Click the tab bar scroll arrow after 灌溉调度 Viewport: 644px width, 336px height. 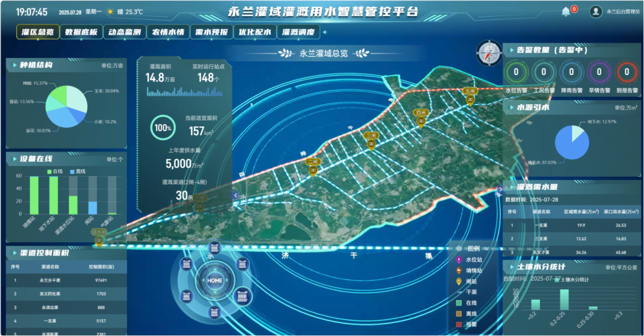click(324, 32)
